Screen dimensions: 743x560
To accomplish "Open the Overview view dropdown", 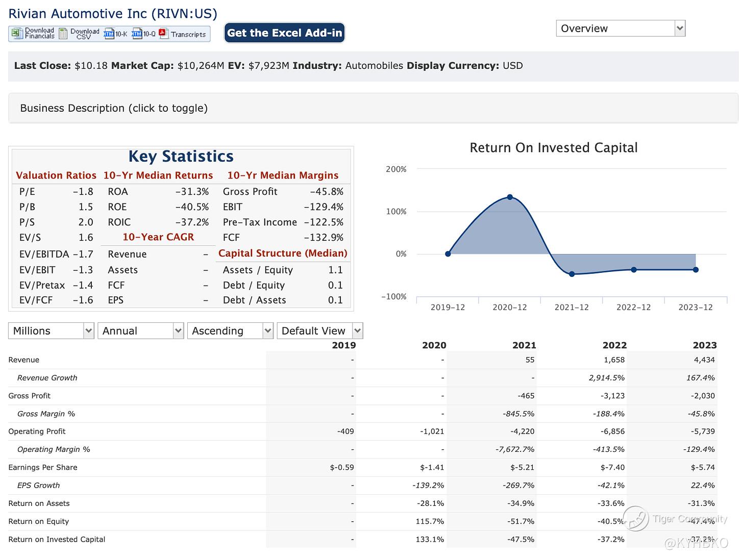I will pyautogui.click(x=620, y=29).
